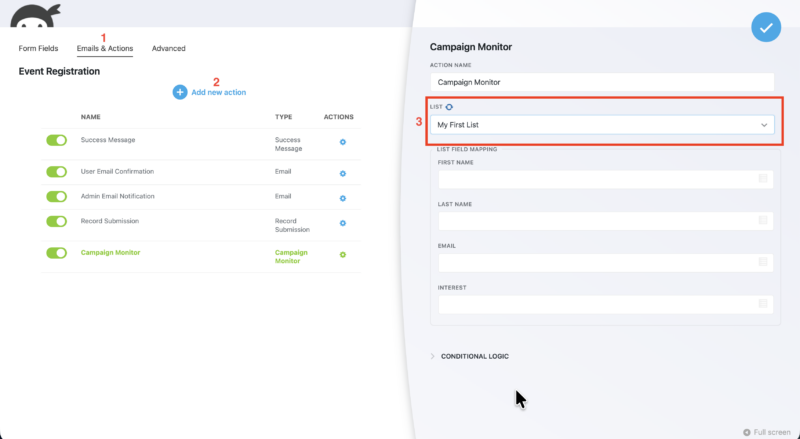Turn off Admin Email Notification toggle

[x=57, y=196]
